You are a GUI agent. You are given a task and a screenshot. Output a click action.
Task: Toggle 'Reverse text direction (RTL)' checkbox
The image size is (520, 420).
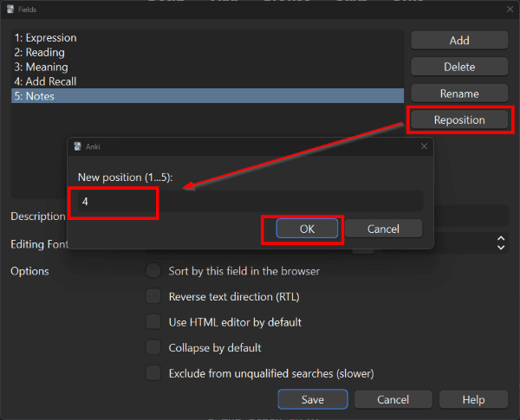pos(153,296)
